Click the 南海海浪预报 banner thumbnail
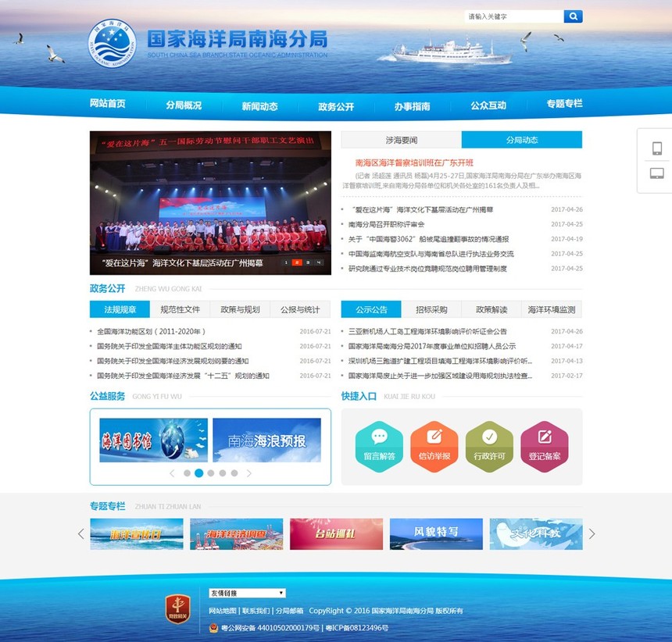The height and width of the screenshot is (642, 672). tap(266, 440)
